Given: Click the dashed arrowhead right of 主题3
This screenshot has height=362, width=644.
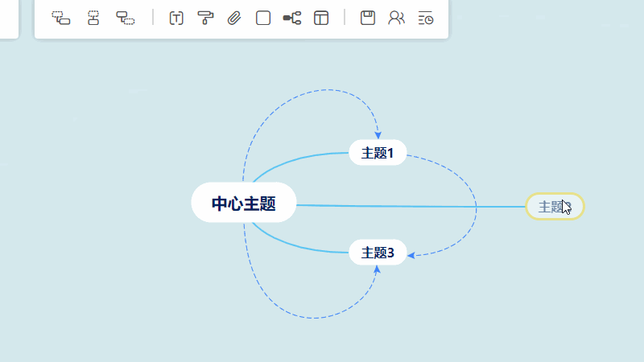Looking at the screenshot, I should [x=411, y=255].
